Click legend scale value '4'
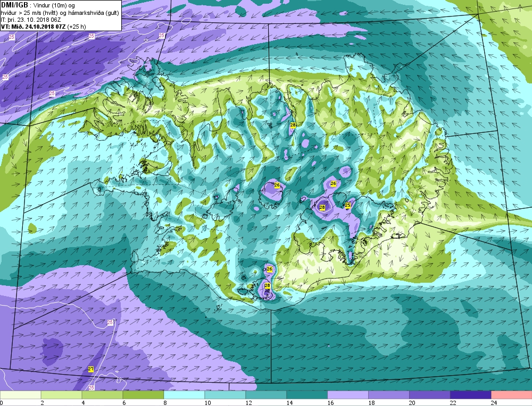Viewport: 532px width, 406px height. (x=84, y=403)
